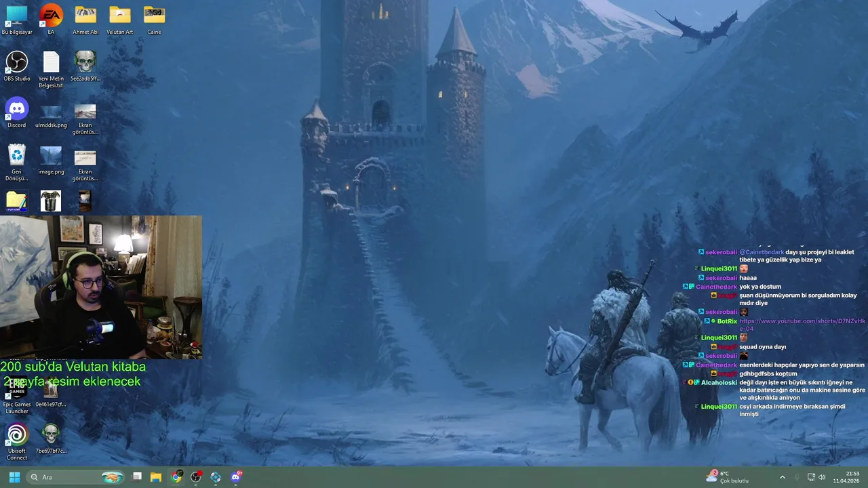Open Task View on the taskbar
Image resolution: width=868 pixels, height=488 pixels.
136,477
